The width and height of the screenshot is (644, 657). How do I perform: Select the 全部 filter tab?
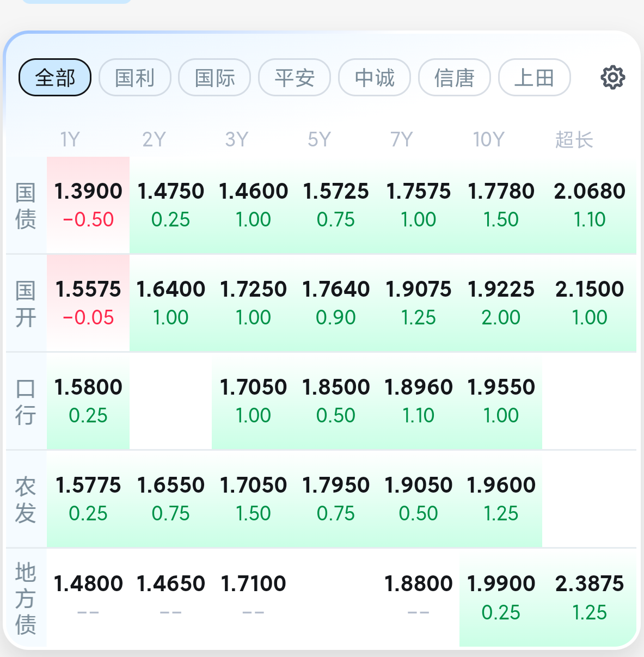55,77
